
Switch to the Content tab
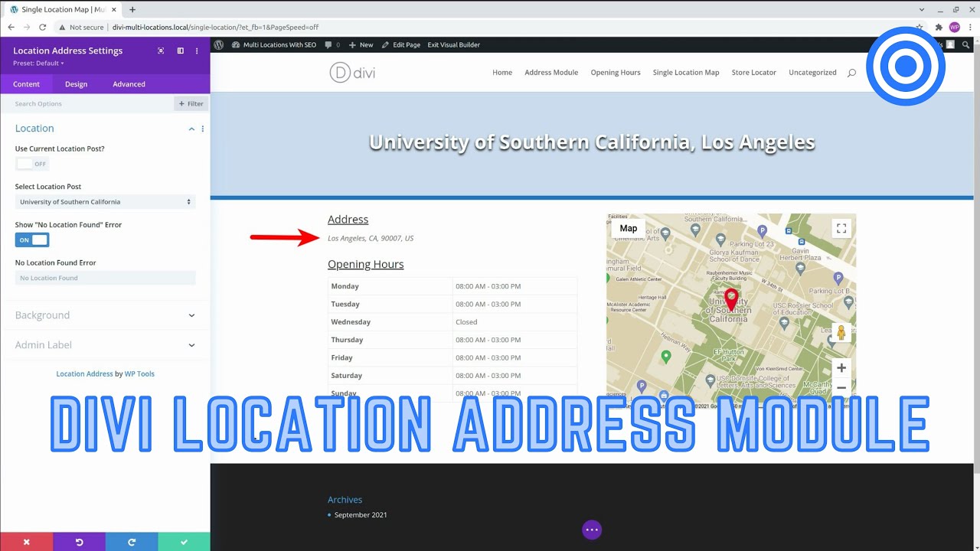pyautogui.click(x=26, y=84)
